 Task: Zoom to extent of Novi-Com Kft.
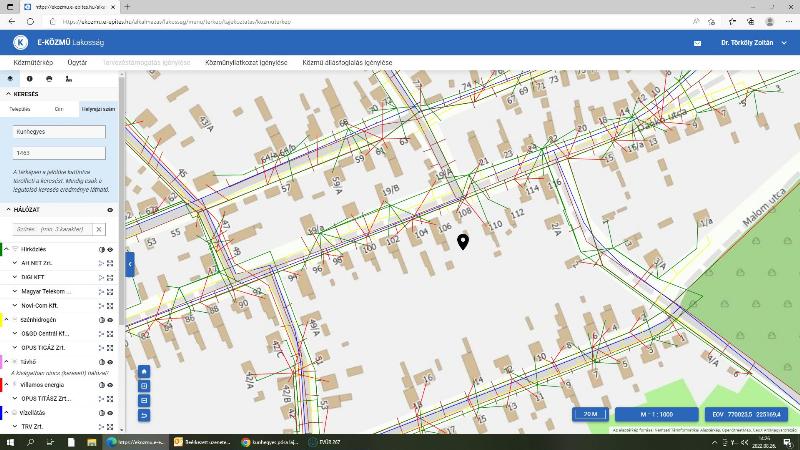click(x=110, y=306)
